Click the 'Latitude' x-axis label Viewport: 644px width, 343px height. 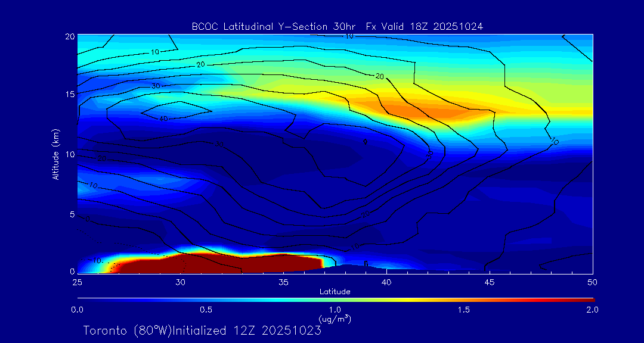(335, 292)
